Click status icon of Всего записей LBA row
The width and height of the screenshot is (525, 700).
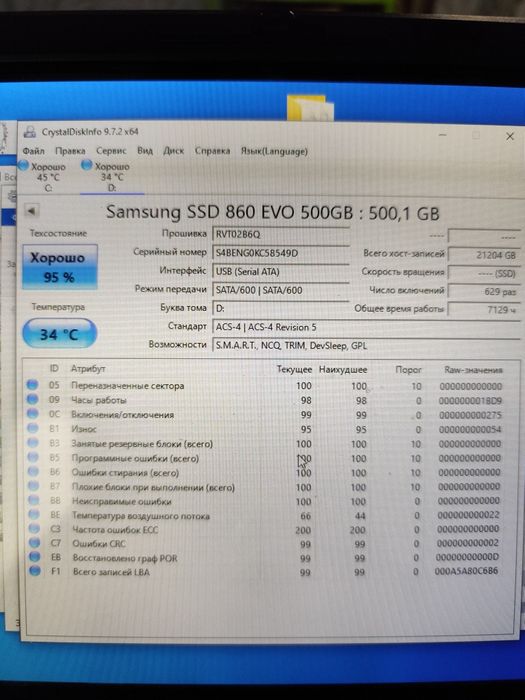pyautogui.click(x=35, y=571)
